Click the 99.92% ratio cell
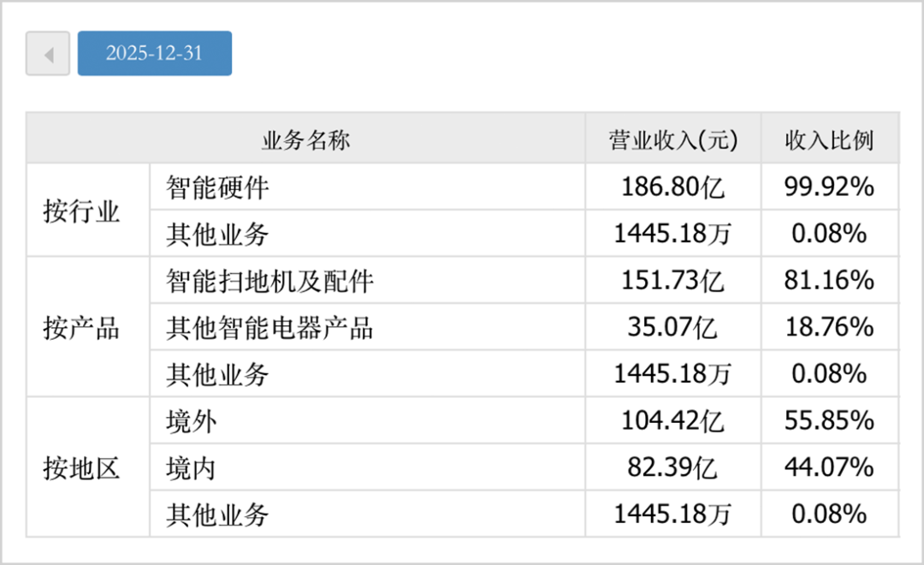 point(829,187)
